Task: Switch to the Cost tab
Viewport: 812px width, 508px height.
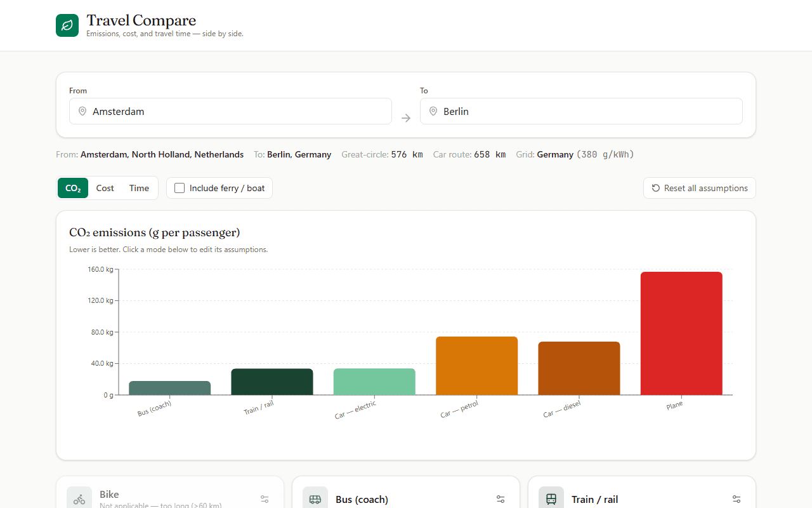Action: point(105,188)
